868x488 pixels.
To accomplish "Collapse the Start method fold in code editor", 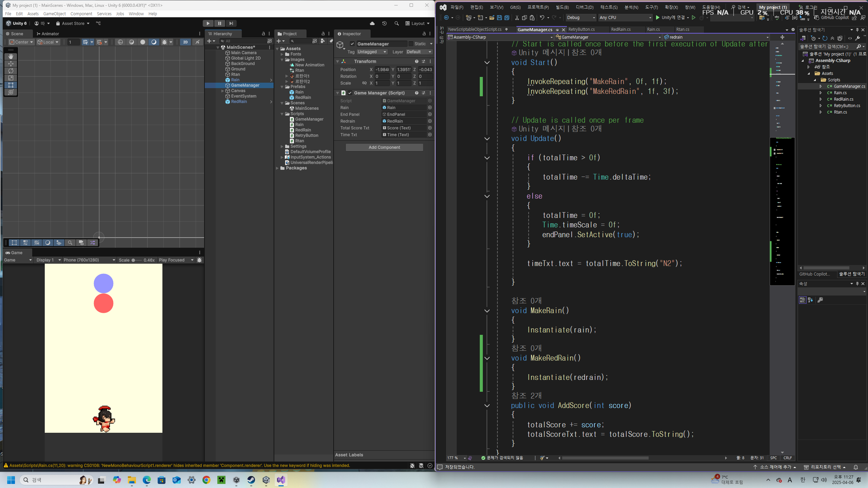I will 487,63.
